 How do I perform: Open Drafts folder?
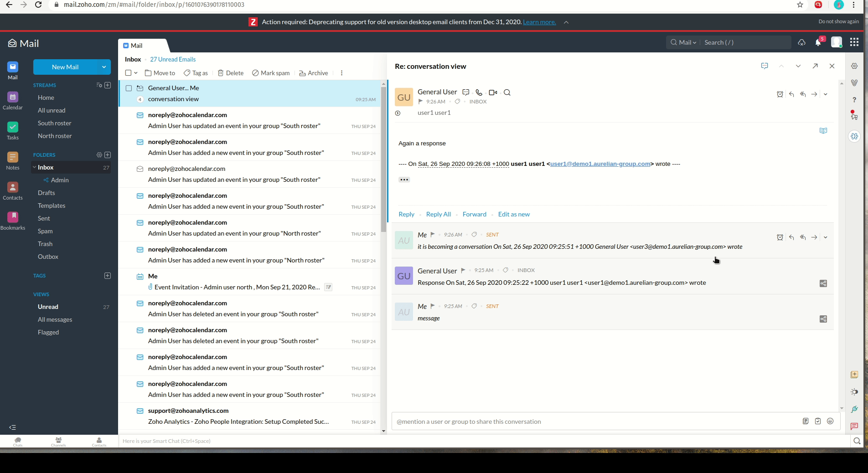tap(46, 193)
